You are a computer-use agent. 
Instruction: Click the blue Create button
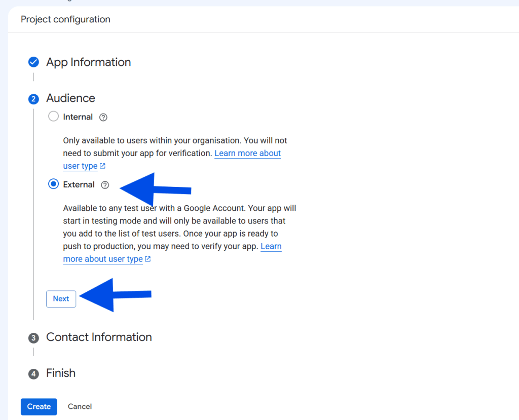pyautogui.click(x=39, y=406)
